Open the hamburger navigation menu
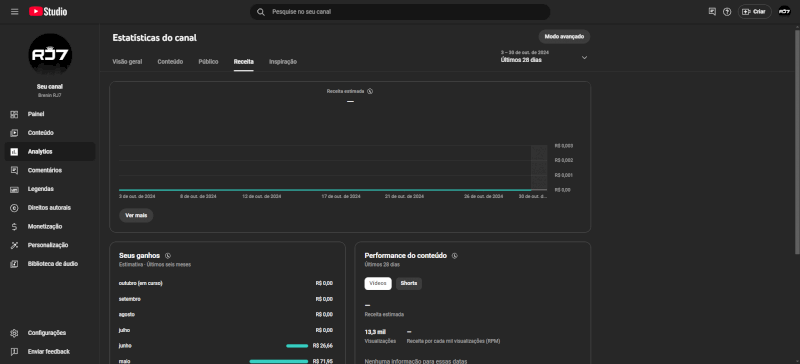 (14, 11)
